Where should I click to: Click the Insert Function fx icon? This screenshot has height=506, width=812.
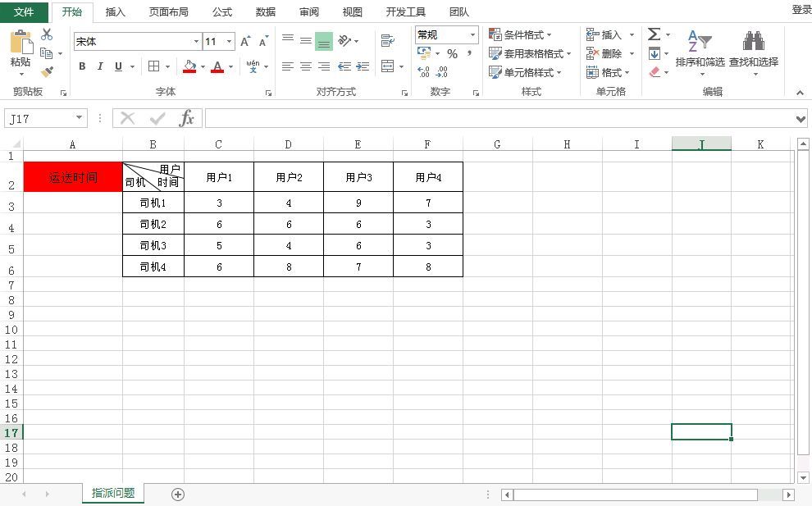(186, 119)
